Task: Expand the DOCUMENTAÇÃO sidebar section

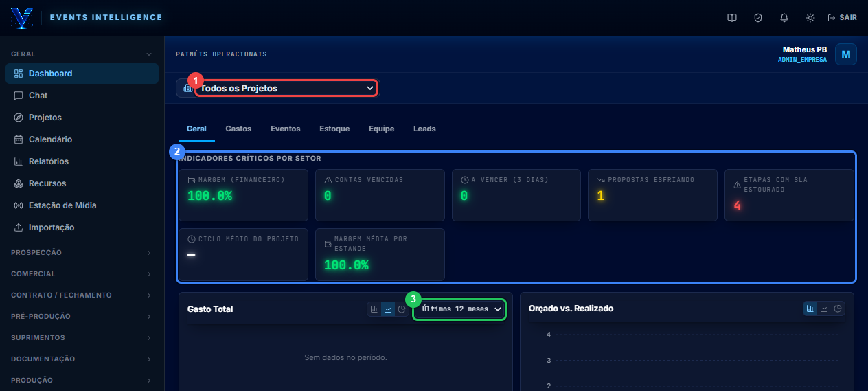Action: point(82,359)
